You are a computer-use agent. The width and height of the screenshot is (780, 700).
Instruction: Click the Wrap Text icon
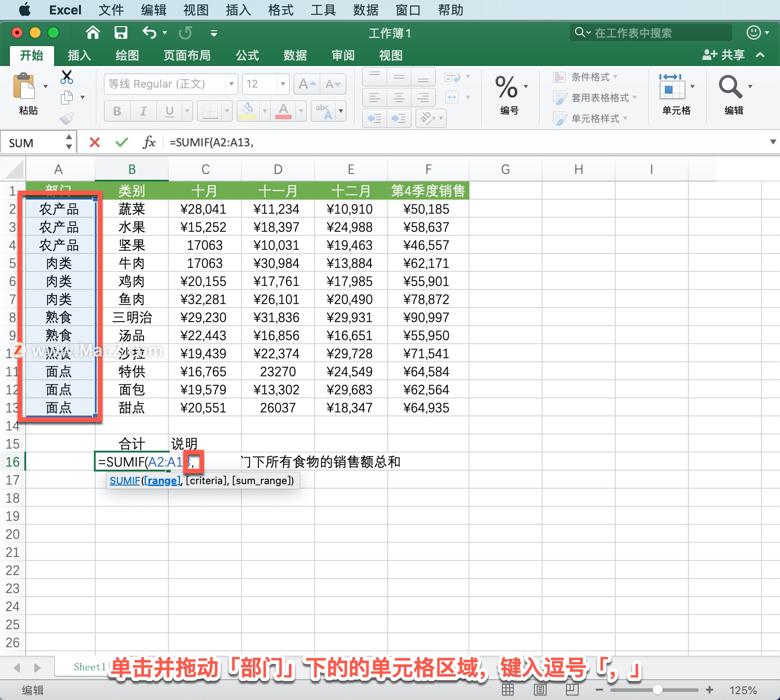[453, 77]
